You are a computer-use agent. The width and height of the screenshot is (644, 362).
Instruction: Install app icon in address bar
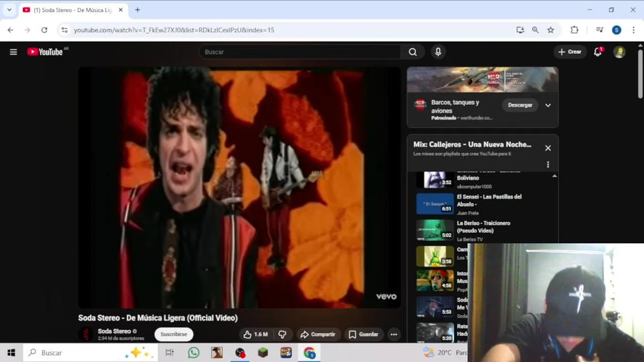(520, 30)
